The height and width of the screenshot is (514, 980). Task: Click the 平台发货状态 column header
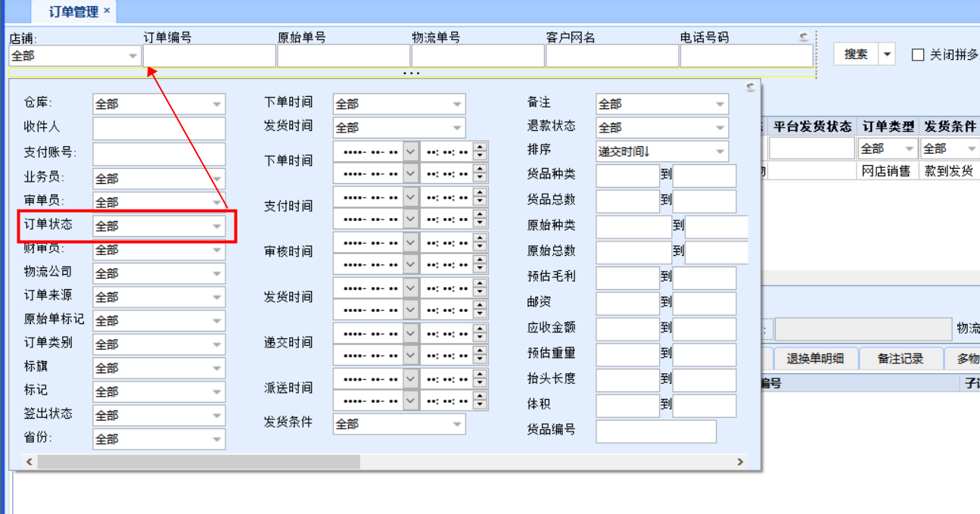[x=812, y=126]
